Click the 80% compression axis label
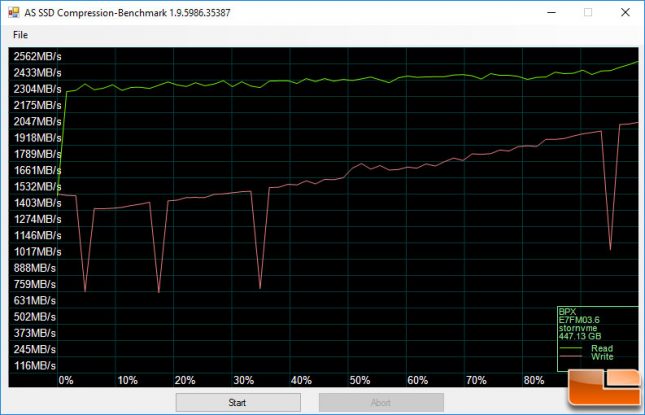The width and height of the screenshot is (645, 415). (x=534, y=380)
